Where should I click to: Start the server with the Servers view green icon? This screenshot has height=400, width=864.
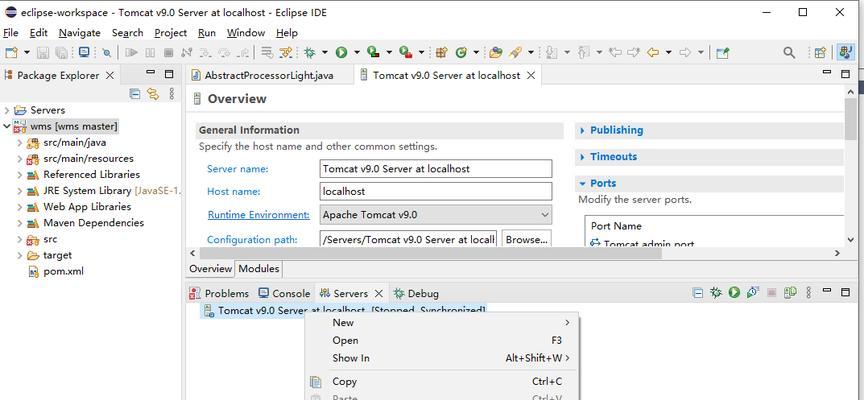coord(734,293)
